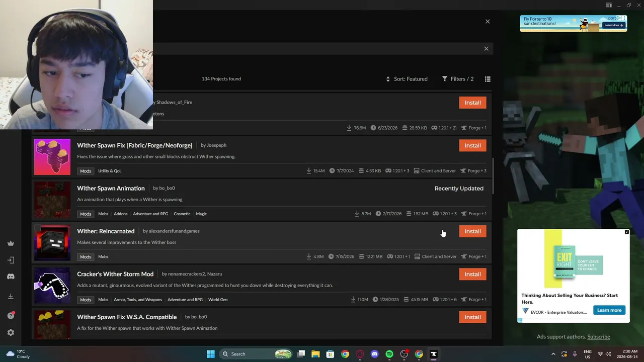Open File Explorer from the taskbar
The height and width of the screenshot is (362, 644).
coord(315,354)
